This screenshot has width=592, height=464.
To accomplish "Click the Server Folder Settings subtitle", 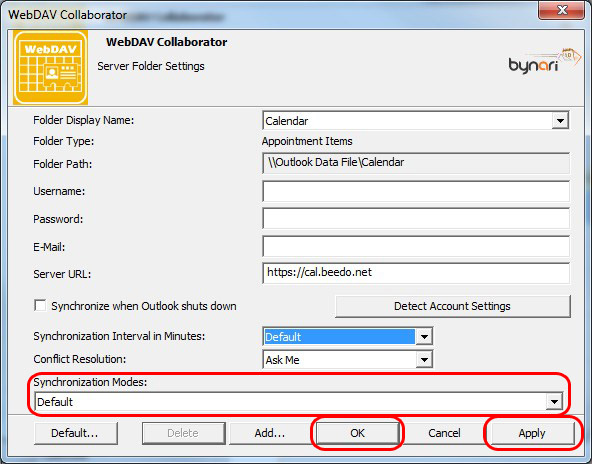I will [x=151, y=66].
